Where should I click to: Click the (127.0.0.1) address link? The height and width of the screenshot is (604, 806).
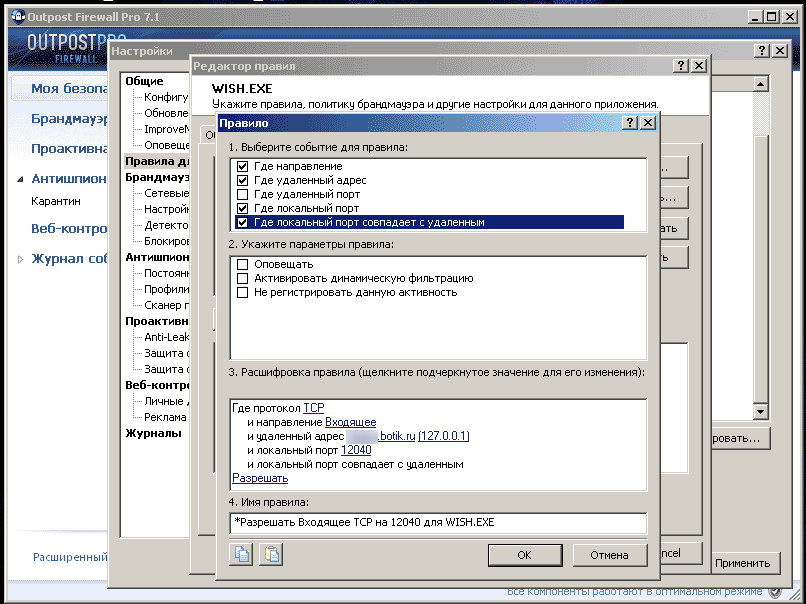(444, 436)
